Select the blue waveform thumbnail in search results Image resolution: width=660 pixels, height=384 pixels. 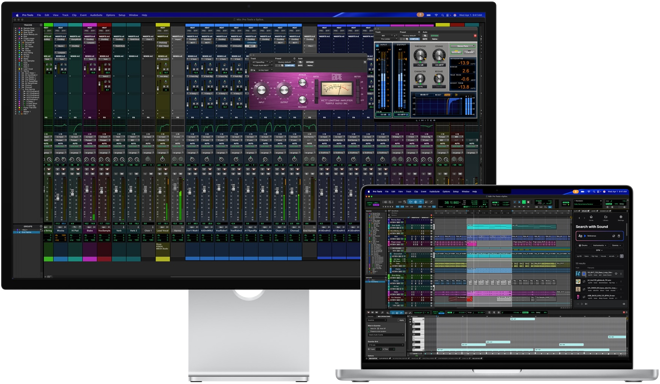pyautogui.click(x=578, y=274)
